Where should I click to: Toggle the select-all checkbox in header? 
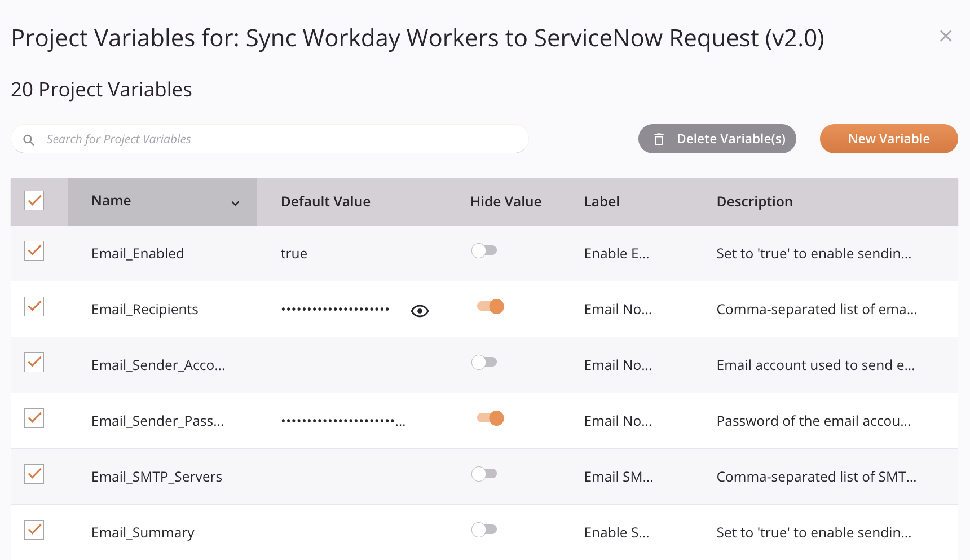coord(34,200)
